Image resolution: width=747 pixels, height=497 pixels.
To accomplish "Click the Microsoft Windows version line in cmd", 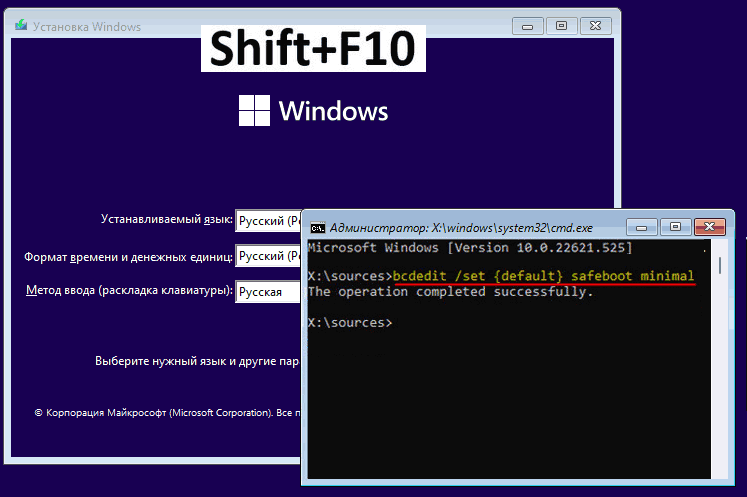I will (x=470, y=248).
